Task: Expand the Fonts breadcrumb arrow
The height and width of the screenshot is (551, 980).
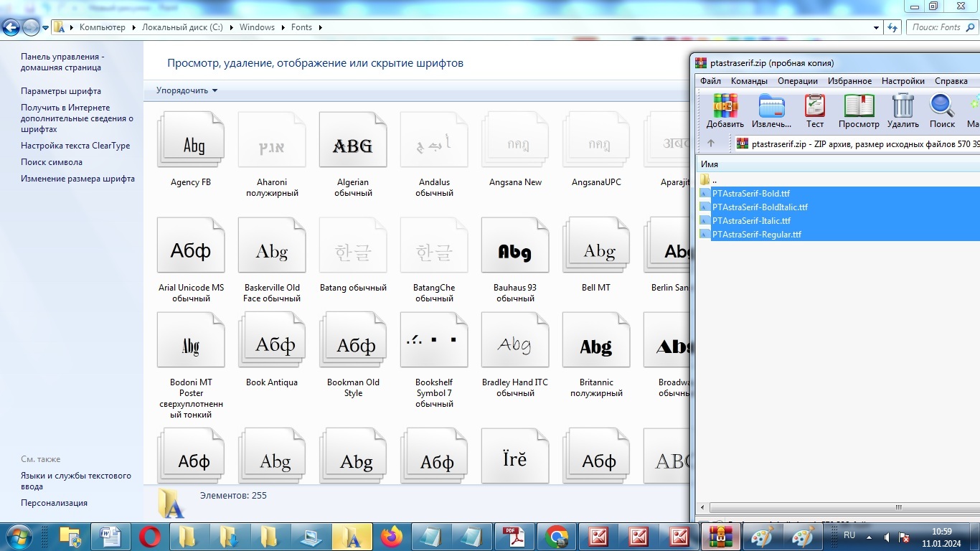Action: tap(320, 27)
